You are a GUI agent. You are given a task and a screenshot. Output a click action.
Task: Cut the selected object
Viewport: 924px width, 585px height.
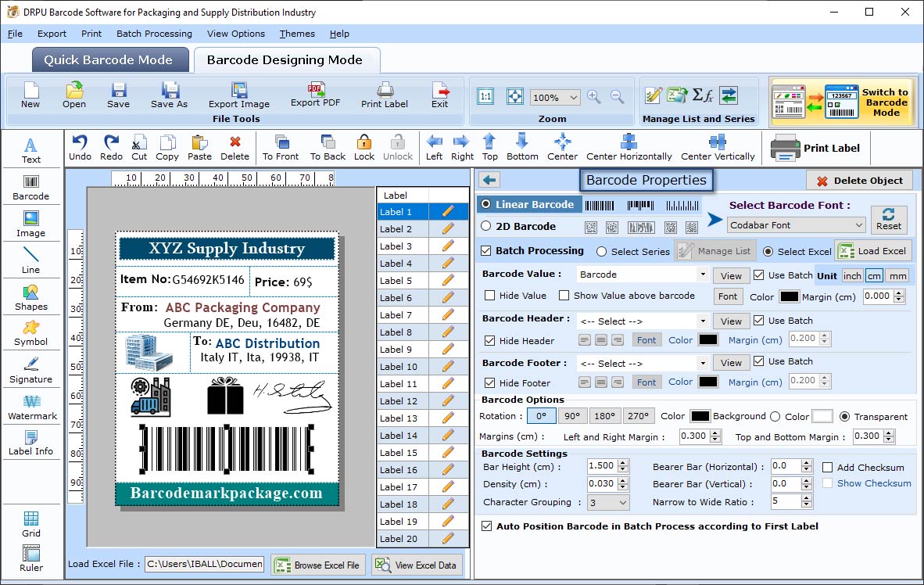click(139, 148)
